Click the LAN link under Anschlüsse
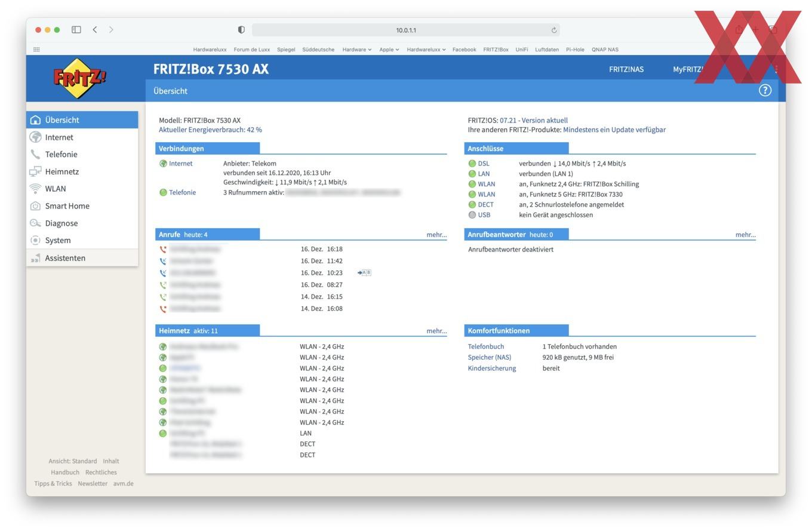 coord(484,174)
